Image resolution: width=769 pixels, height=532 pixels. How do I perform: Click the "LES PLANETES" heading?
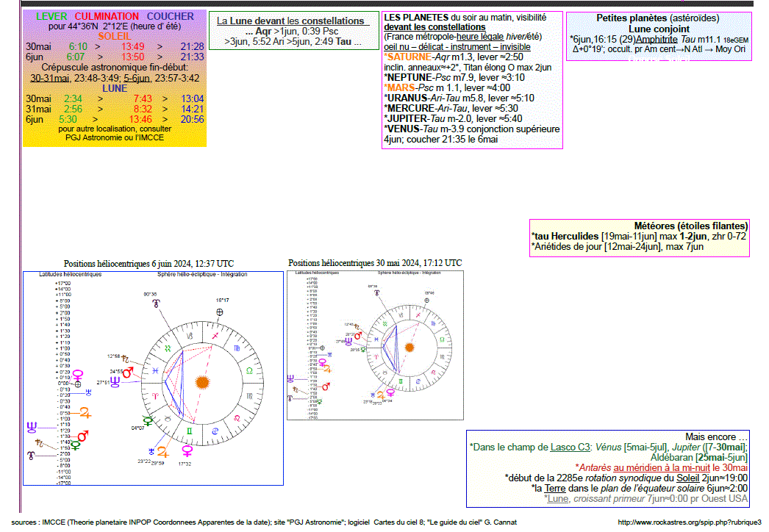point(416,17)
